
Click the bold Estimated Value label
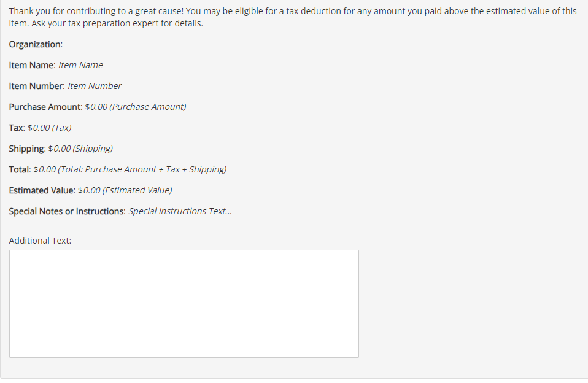(x=42, y=190)
